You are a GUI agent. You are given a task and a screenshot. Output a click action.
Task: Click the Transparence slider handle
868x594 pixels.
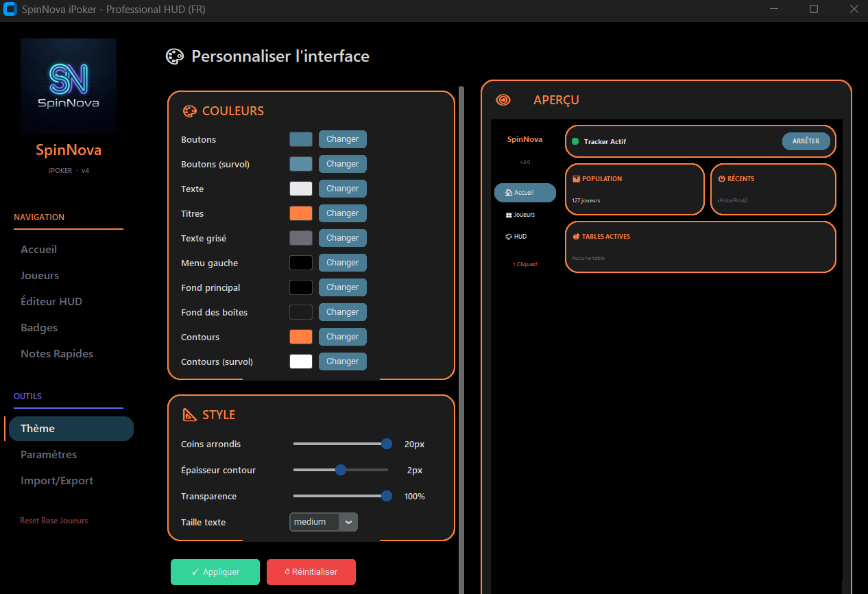[x=387, y=496]
